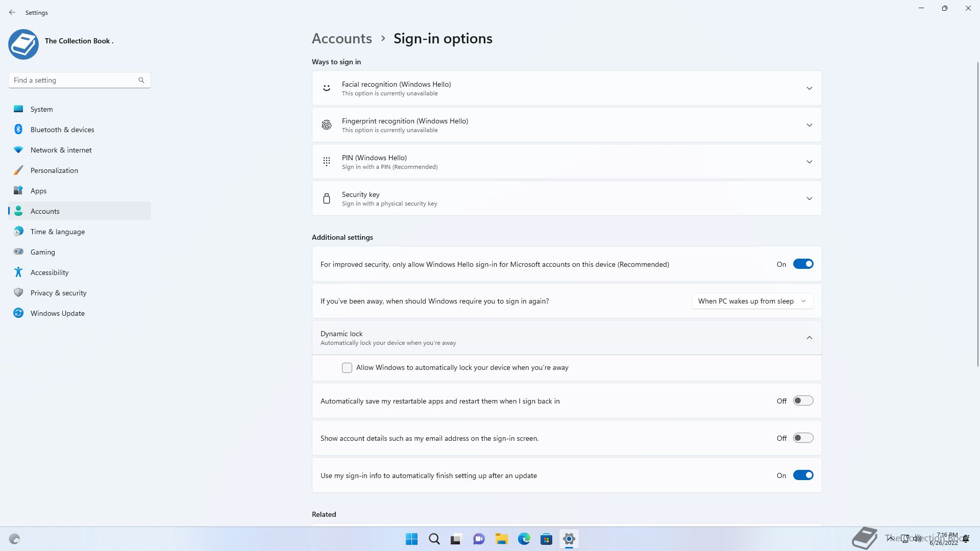Open the Personalization settings category
Image resolution: width=980 pixels, height=551 pixels.
(x=54, y=170)
